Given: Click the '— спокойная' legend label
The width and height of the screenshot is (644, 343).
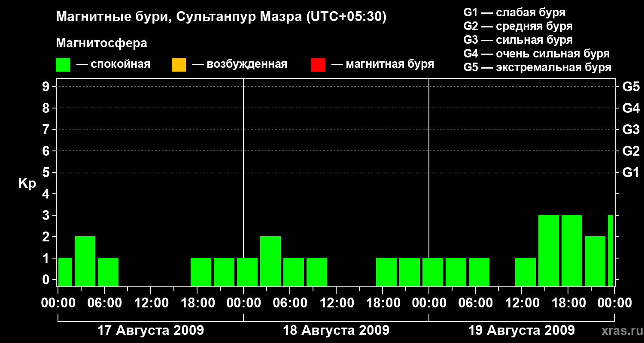Looking at the screenshot, I should [113, 65].
